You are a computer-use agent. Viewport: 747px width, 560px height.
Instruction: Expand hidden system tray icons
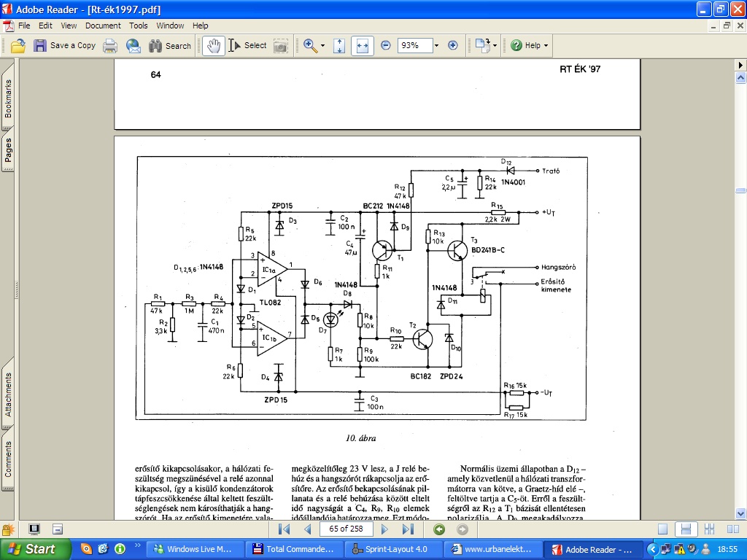pos(653,550)
